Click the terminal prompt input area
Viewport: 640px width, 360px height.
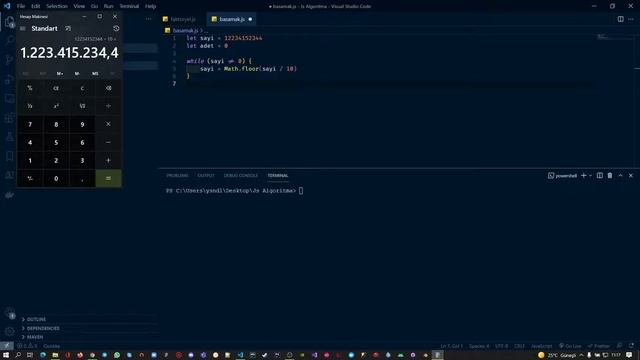[x=301, y=191]
